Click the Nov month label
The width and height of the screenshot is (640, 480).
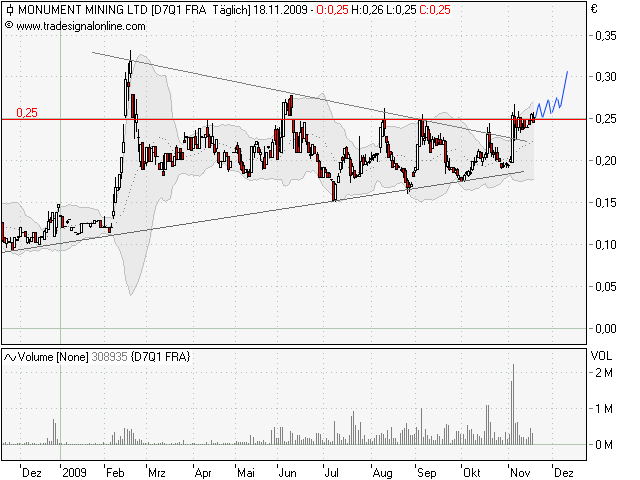(520, 473)
